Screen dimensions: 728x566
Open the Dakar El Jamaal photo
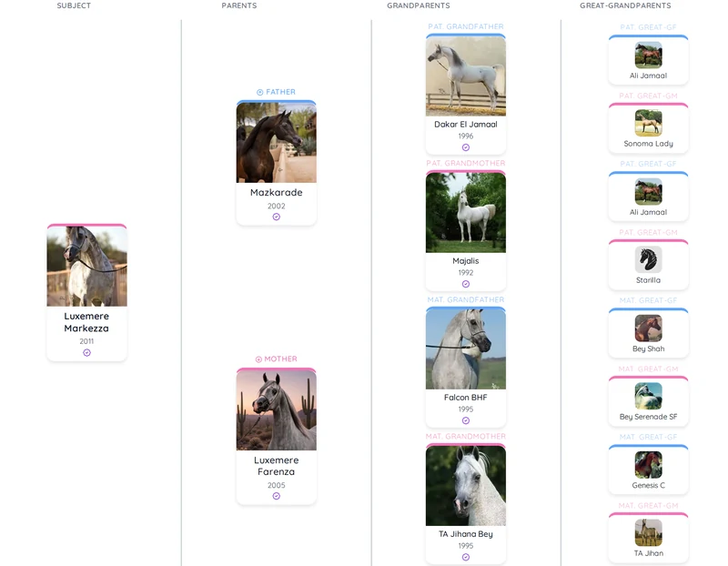pyautogui.click(x=466, y=76)
